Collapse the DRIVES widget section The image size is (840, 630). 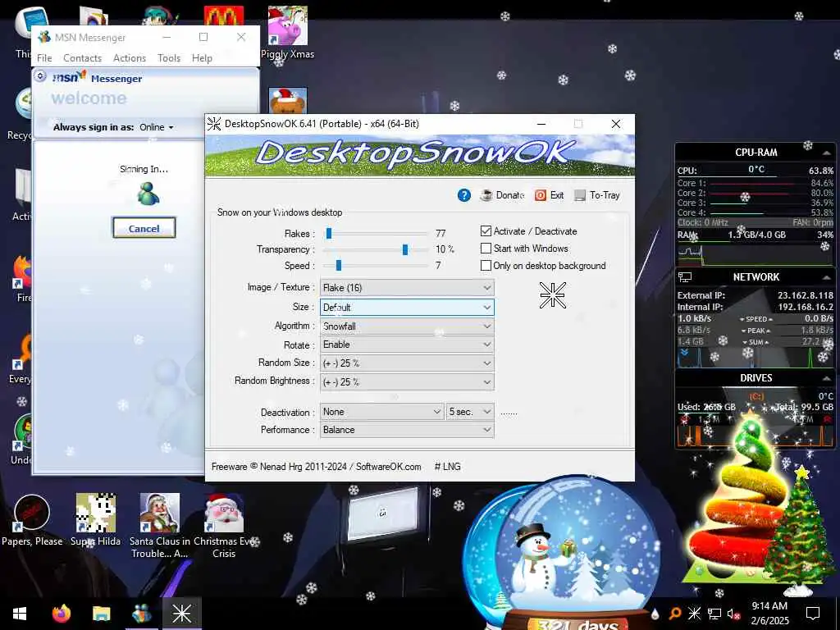tap(825, 378)
